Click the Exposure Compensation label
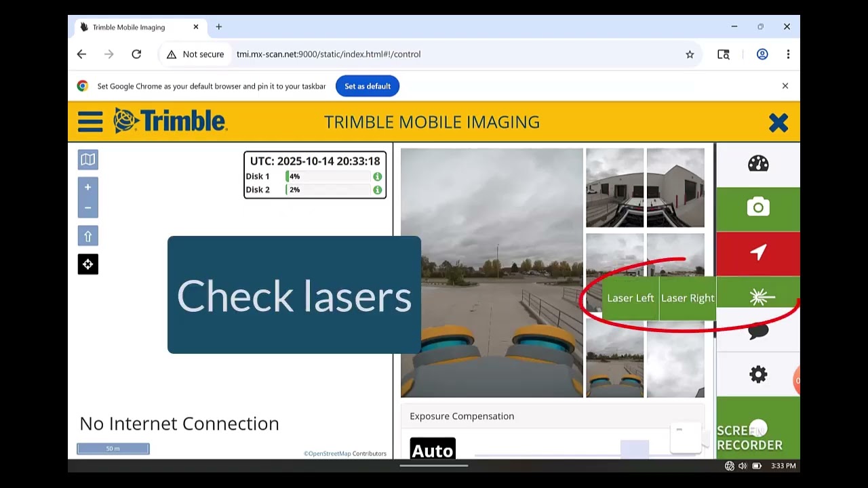Screen dimensions: 868x488 (462, 416)
